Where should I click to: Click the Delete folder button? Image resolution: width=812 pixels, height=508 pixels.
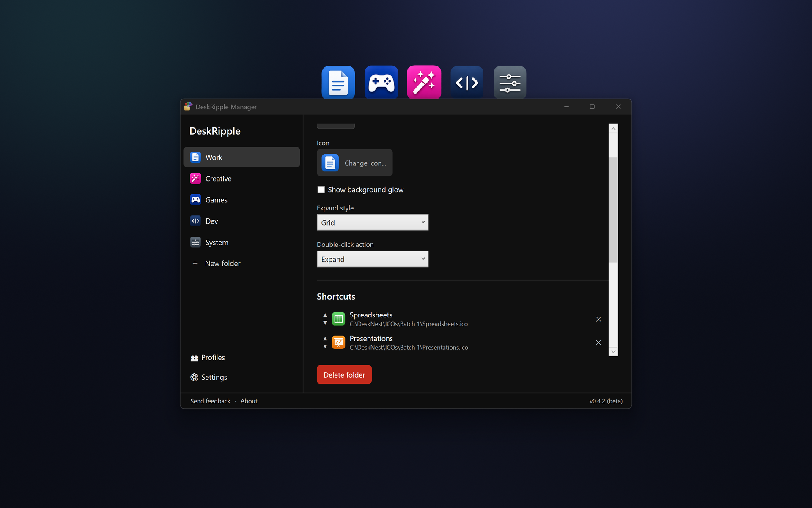tap(344, 375)
